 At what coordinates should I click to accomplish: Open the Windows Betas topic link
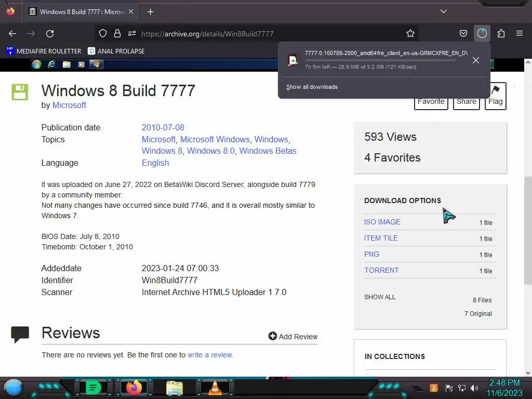[x=268, y=151]
